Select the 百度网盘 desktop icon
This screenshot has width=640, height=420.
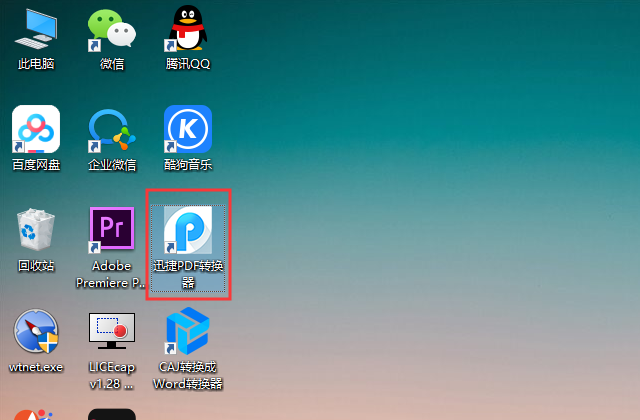coord(36,130)
